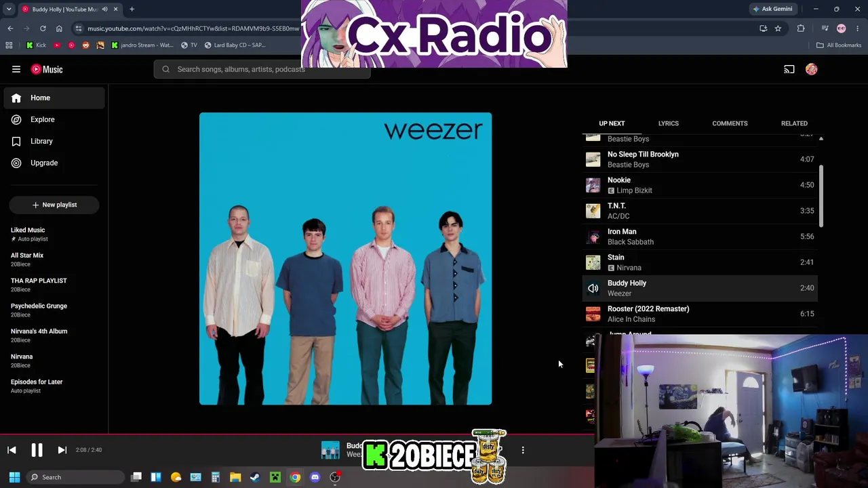Image resolution: width=868 pixels, height=488 pixels.
Task: Open the Liked Music playlist
Action: (x=54, y=234)
